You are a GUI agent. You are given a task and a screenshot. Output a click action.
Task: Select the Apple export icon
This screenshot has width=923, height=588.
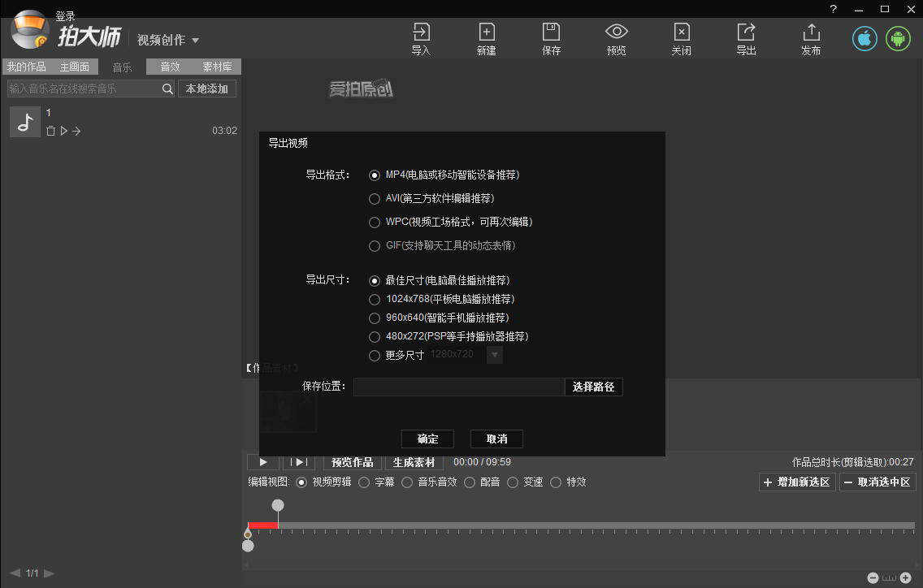[x=864, y=38]
